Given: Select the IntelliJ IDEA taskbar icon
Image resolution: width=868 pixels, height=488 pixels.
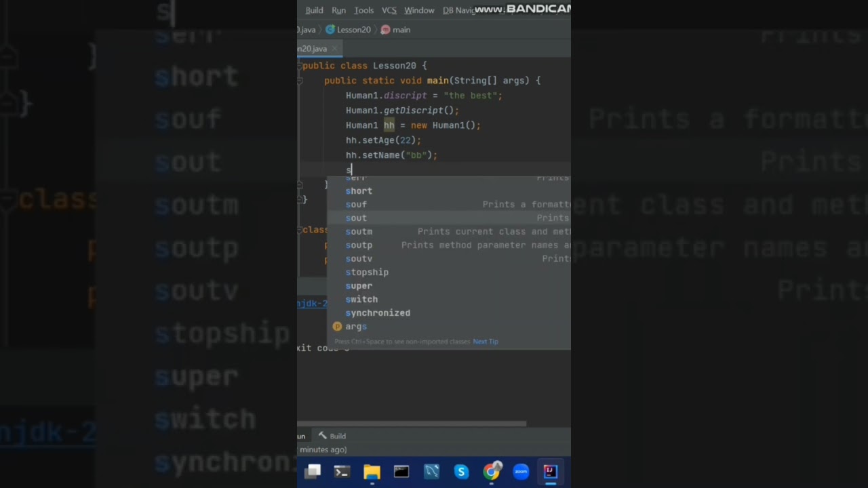Looking at the screenshot, I should pos(550,471).
